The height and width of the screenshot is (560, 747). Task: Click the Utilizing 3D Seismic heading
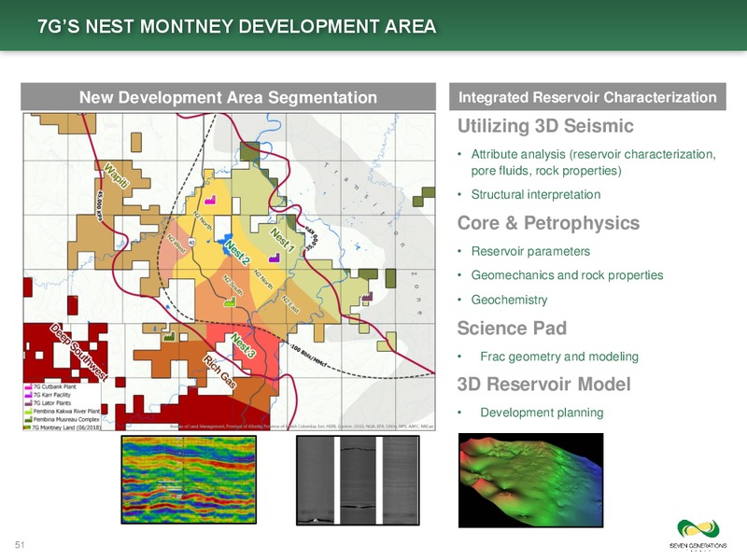pos(545,126)
